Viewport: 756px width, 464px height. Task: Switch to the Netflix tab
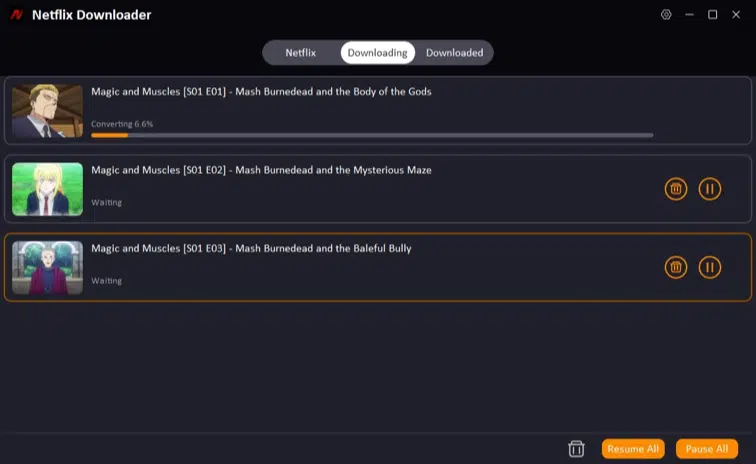(300, 52)
